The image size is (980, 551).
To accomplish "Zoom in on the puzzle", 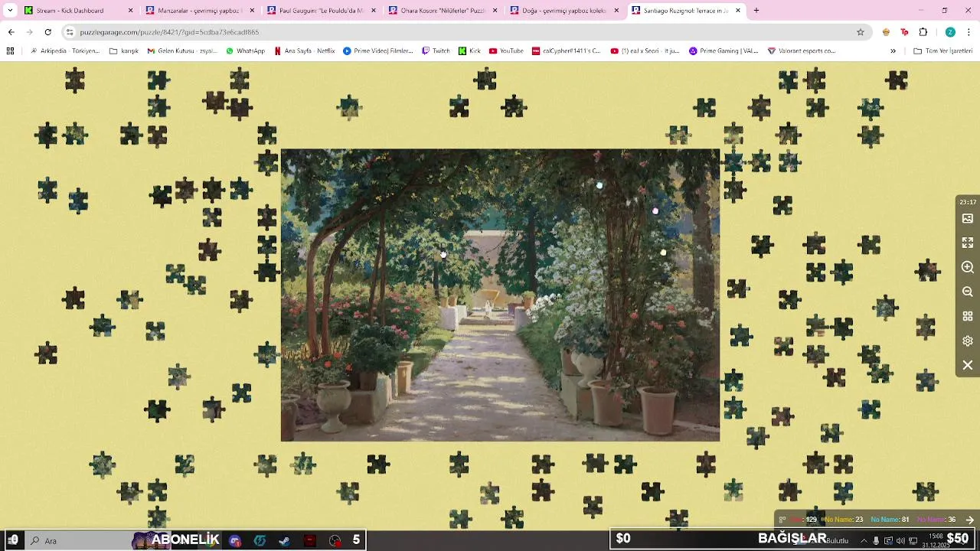I will 968,267.
